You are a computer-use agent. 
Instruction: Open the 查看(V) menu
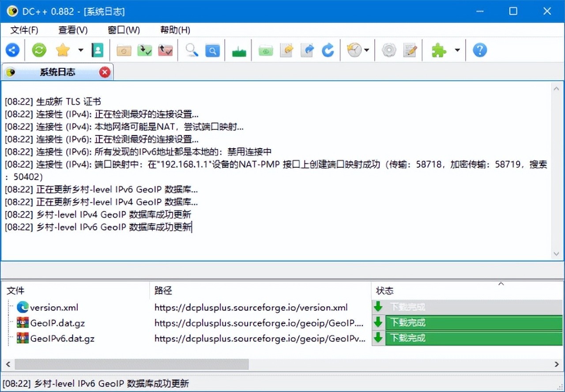pos(73,30)
